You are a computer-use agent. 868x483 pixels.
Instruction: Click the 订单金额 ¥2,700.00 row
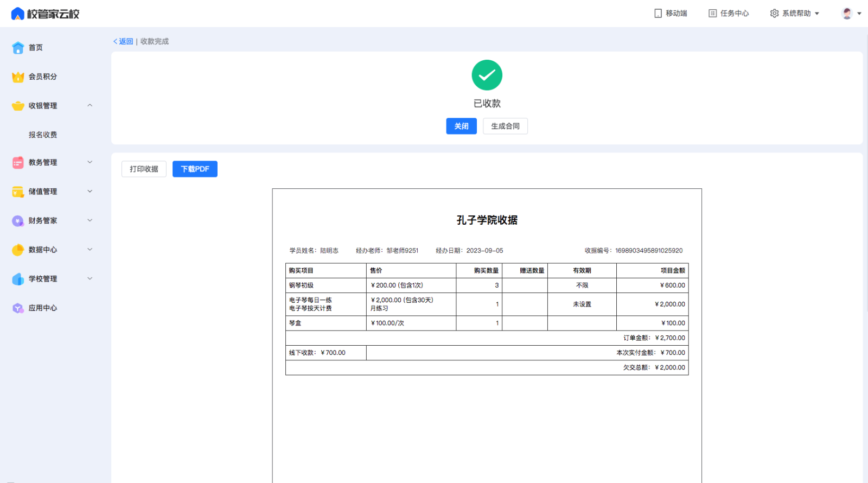(x=487, y=338)
